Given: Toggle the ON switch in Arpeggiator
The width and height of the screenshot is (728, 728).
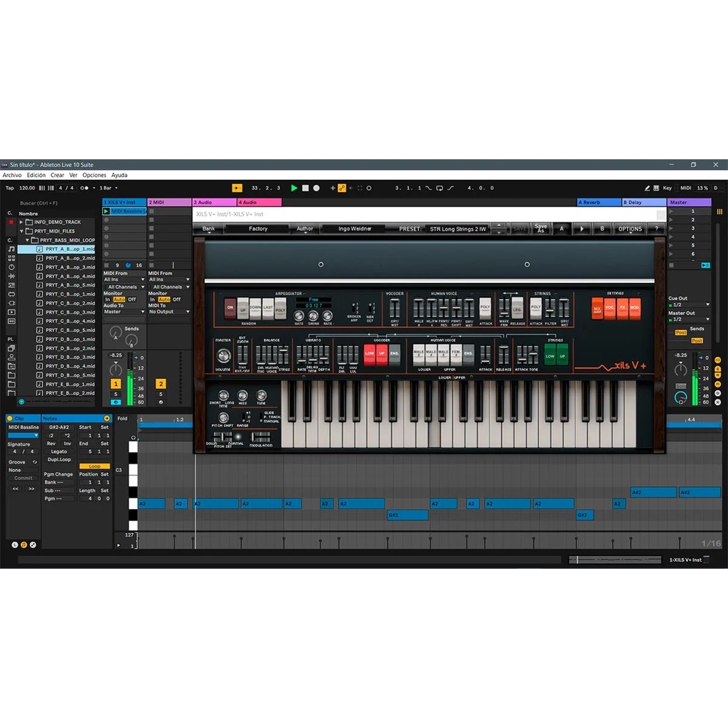Looking at the screenshot, I should (230, 309).
